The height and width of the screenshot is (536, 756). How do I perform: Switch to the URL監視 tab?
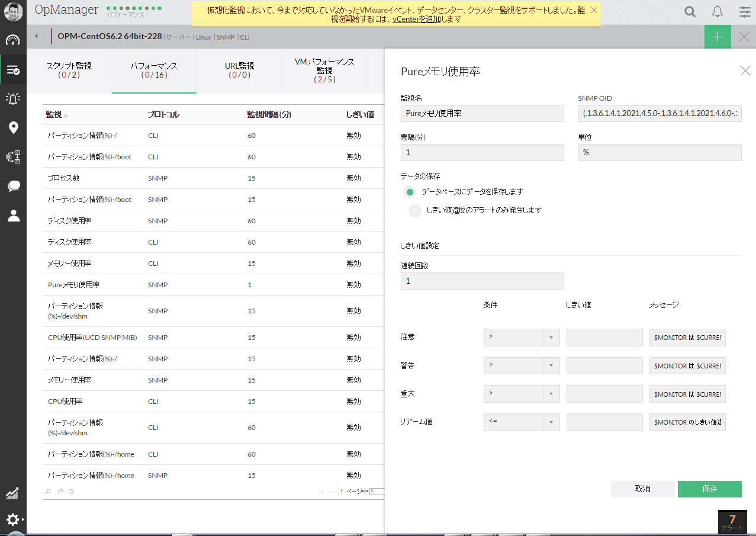[x=239, y=70]
